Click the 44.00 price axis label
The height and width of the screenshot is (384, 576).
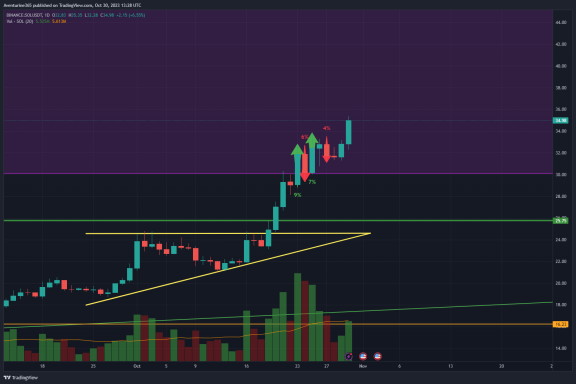[x=561, y=22]
